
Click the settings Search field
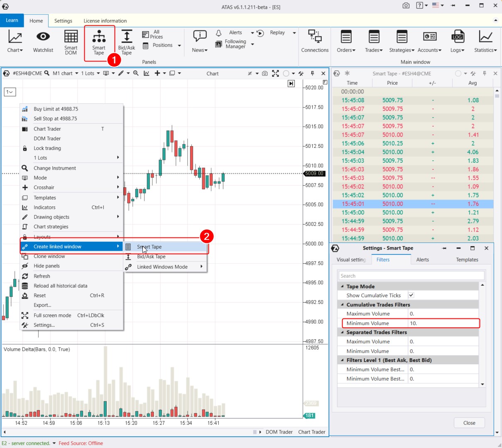pyautogui.click(x=411, y=276)
